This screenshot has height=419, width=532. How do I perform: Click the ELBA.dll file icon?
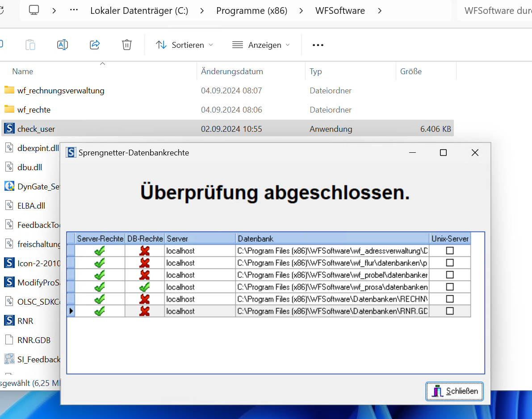9,205
